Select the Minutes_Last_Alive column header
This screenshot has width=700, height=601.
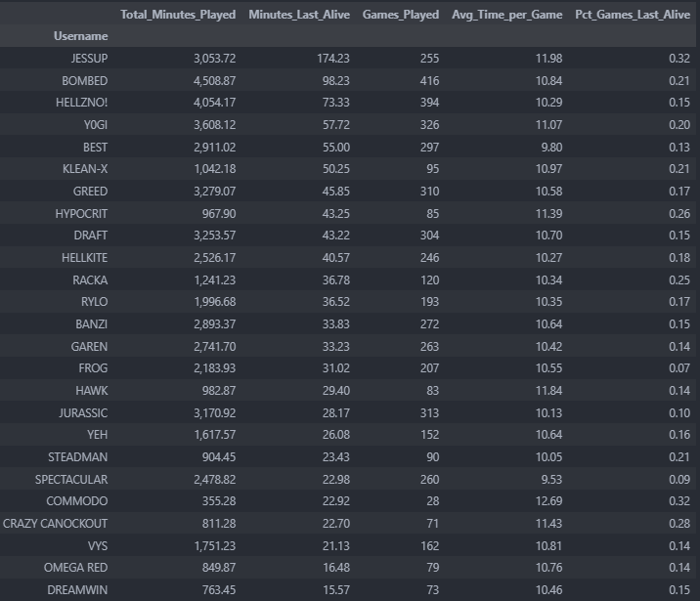pyautogui.click(x=299, y=15)
